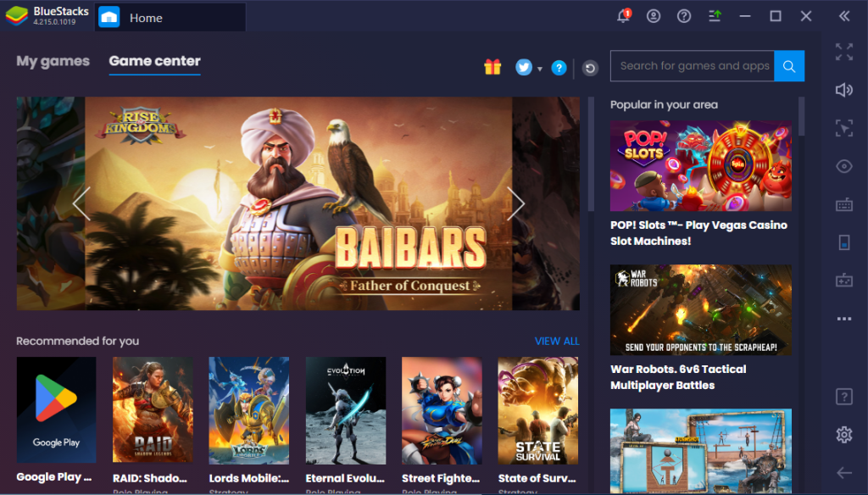Viewport: 868px width, 495px height.
Task: Open the Google Play tile
Action: click(56, 409)
